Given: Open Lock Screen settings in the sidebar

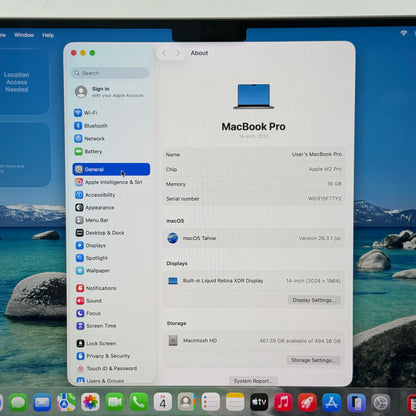Looking at the screenshot, I should [x=97, y=343].
